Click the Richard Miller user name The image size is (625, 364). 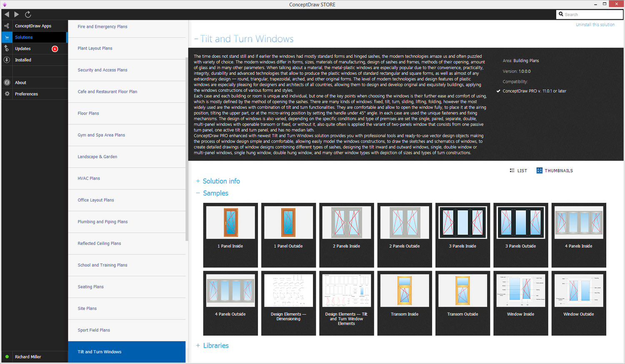pyautogui.click(x=28, y=357)
